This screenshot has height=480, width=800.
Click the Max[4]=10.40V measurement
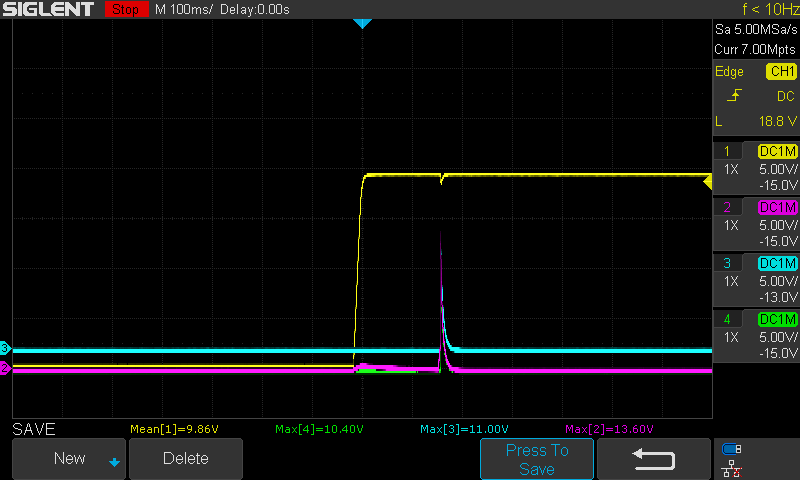click(319, 429)
